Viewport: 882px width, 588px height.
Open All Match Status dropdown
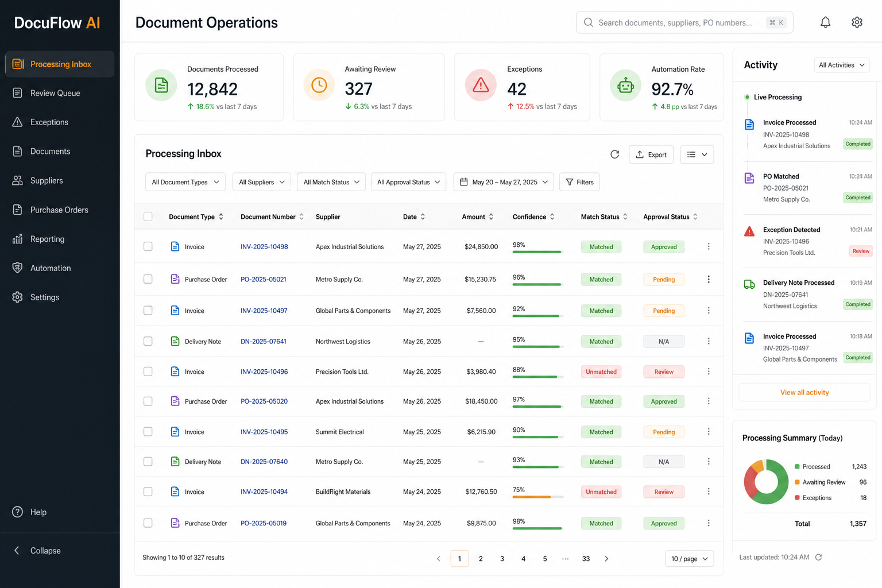pyautogui.click(x=331, y=182)
